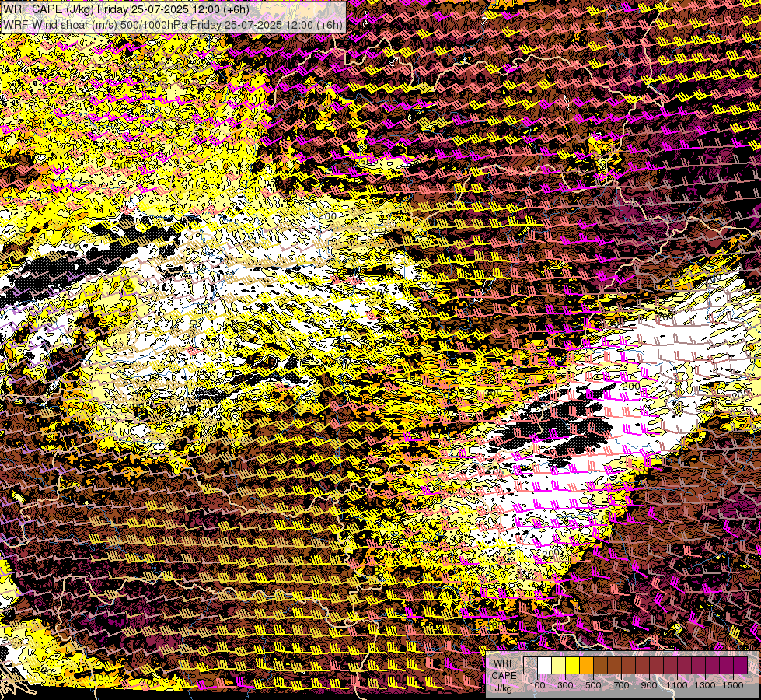The image size is (761, 700).
Task: Click the '700' value on the legend scale
Action: click(x=621, y=685)
